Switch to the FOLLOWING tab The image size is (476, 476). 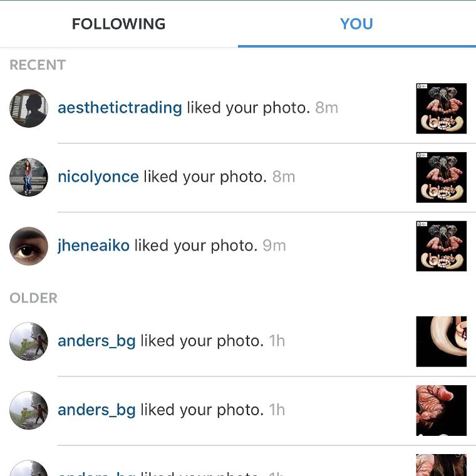tap(118, 24)
